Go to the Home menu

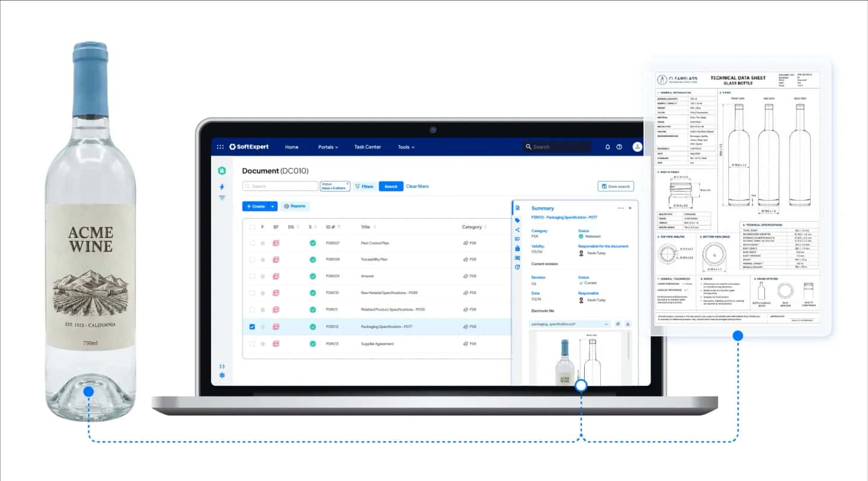pyautogui.click(x=292, y=147)
